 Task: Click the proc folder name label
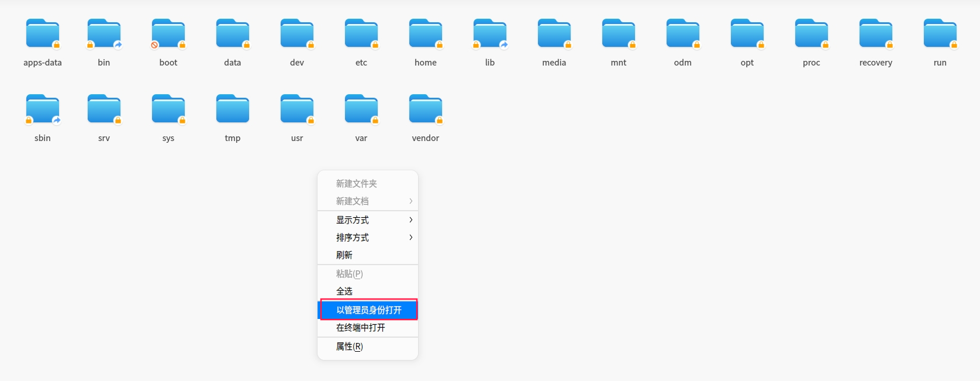point(812,63)
